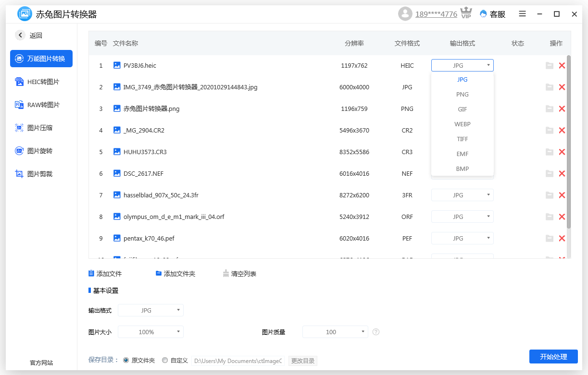Viewport: 588px width, 375px height.
Task: Delete HUHU3573.CR3 row
Action: click(562, 152)
